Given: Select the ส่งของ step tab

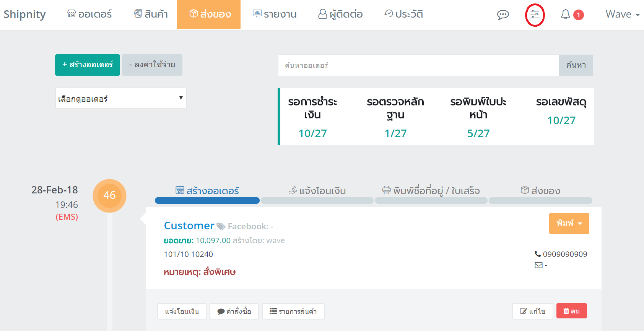Looking at the screenshot, I should [540, 191].
